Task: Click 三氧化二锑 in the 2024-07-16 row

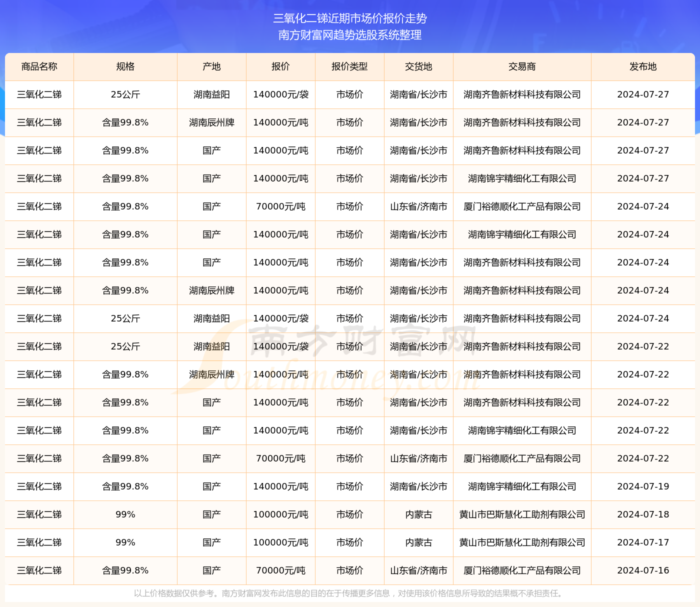Action: (39, 570)
